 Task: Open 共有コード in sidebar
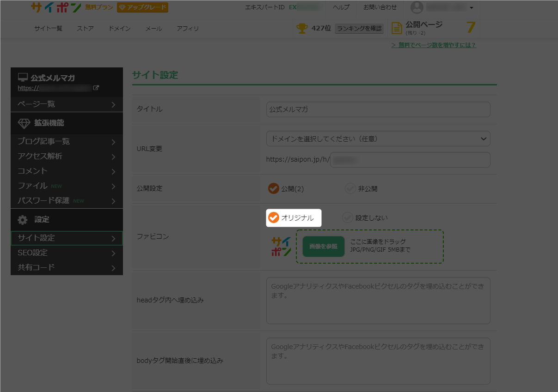pyautogui.click(x=67, y=268)
